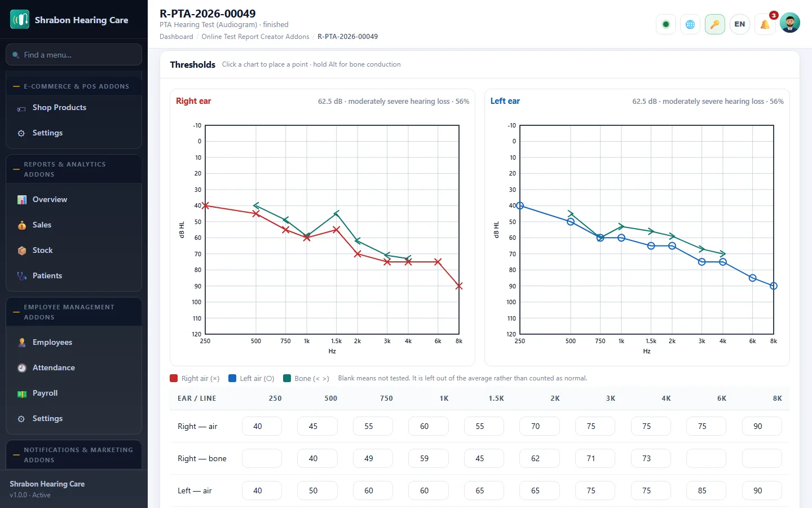
Task: Click the Sales money bag icon
Action: point(22,225)
